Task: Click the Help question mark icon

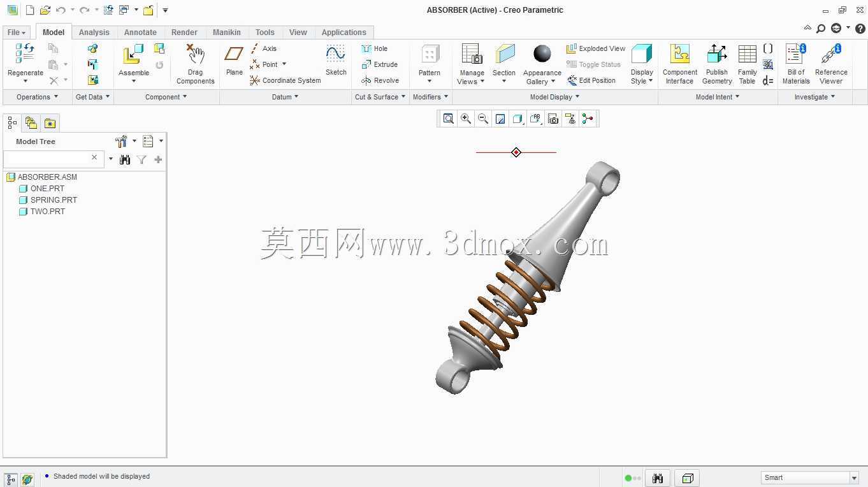Action: pos(859,29)
